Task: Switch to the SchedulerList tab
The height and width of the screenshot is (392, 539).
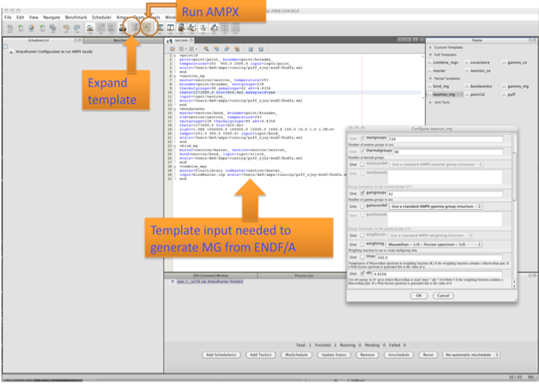Action: tap(43, 40)
